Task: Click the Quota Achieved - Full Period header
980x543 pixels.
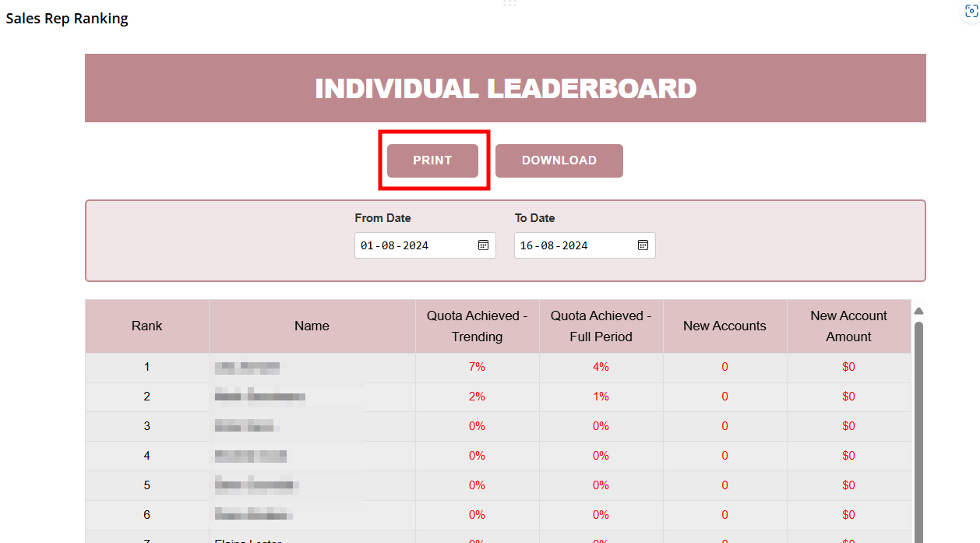Action: pos(601,326)
